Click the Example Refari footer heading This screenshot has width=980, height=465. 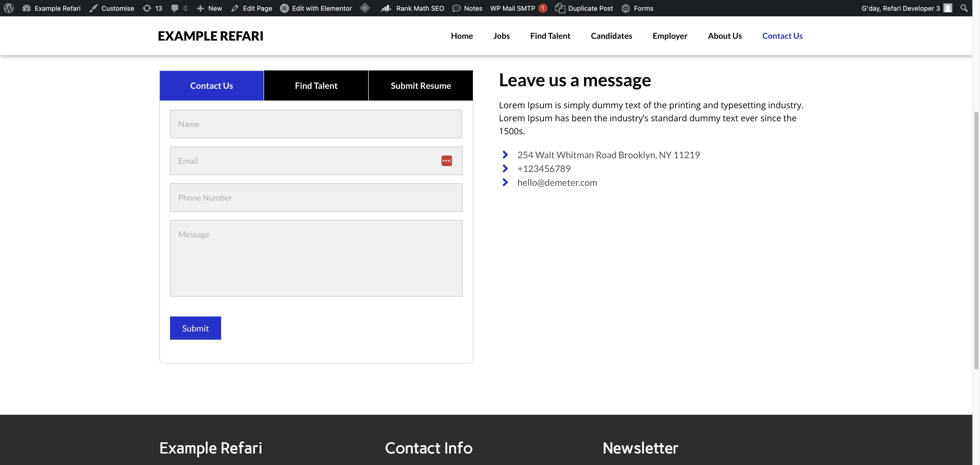pyautogui.click(x=211, y=448)
